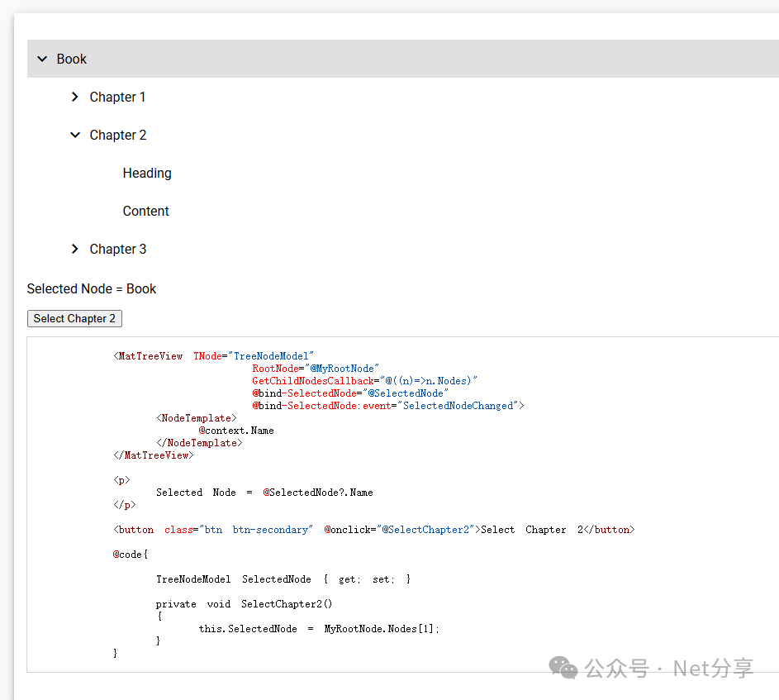This screenshot has height=700, width=779.
Task: Collapse the Book root node chevron
Action: tap(42, 59)
